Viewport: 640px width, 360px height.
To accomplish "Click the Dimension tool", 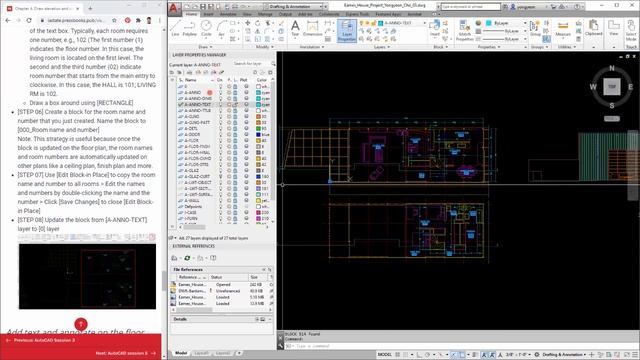I will pyautogui.click(x=313, y=28).
